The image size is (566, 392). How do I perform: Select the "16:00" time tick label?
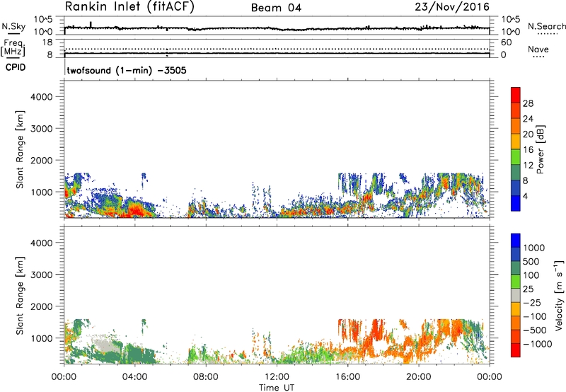pos(347,377)
